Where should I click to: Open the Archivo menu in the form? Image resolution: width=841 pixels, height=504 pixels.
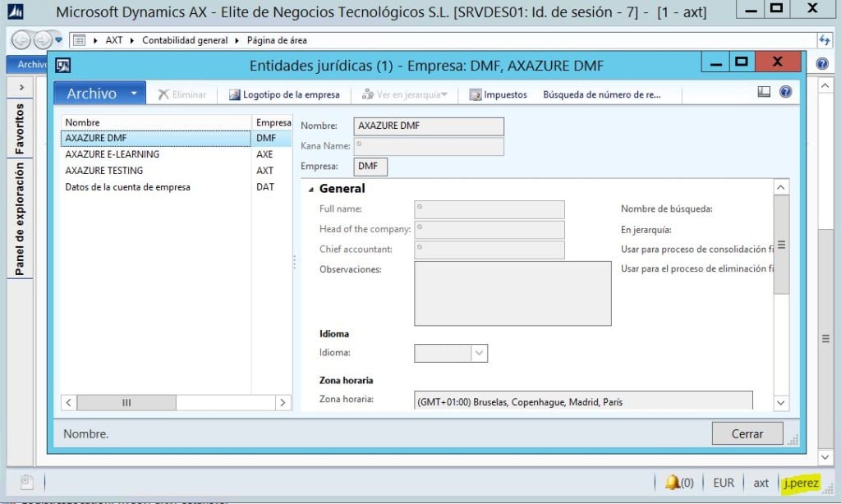[x=99, y=94]
